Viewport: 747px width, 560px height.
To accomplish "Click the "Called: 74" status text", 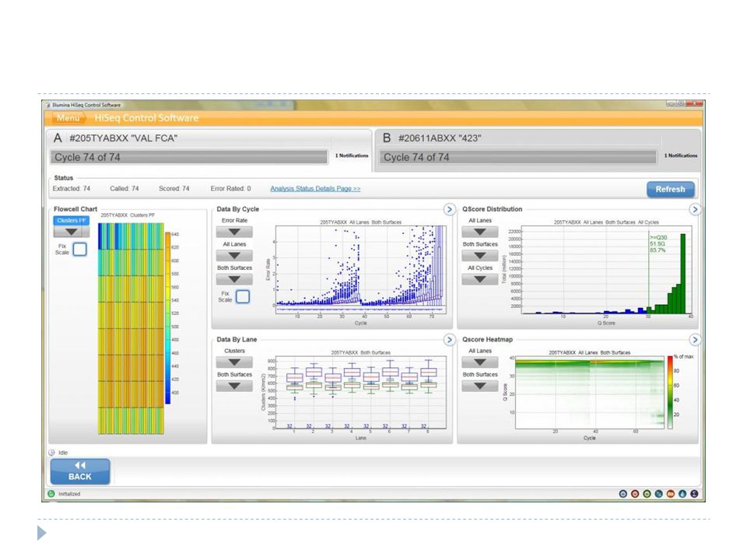I will coord(124,188).
